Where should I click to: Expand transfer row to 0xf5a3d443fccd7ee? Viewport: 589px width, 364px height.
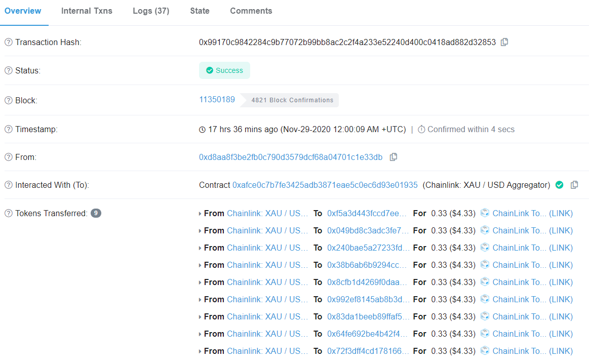(200, 214)
